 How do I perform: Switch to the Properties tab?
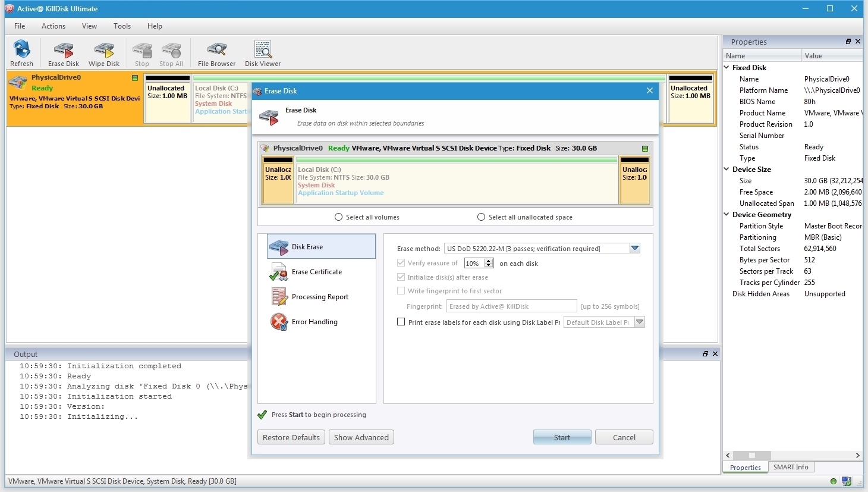click(x=746, y=468)
